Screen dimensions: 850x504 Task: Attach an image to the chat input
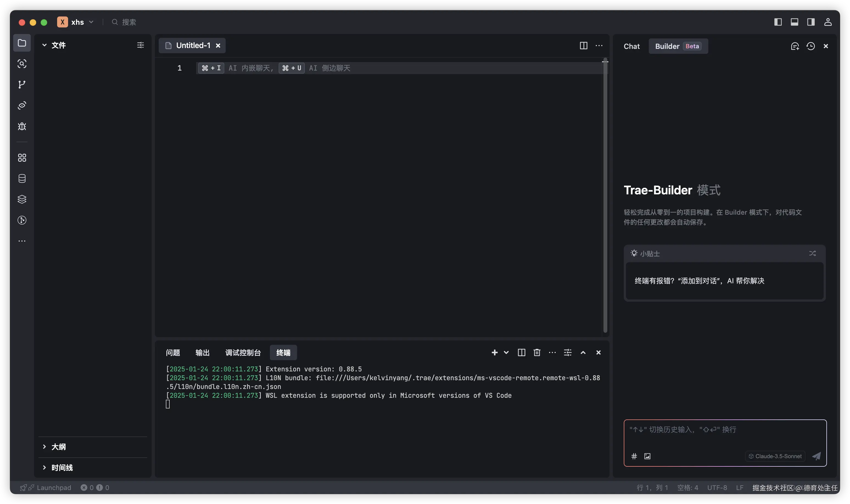click(647, 456)
